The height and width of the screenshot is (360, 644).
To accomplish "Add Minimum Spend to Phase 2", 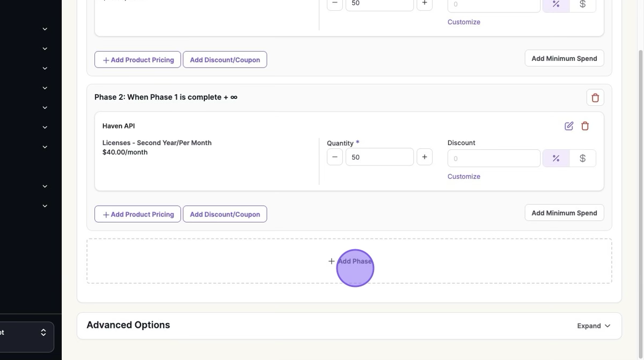I will [564, 213].
